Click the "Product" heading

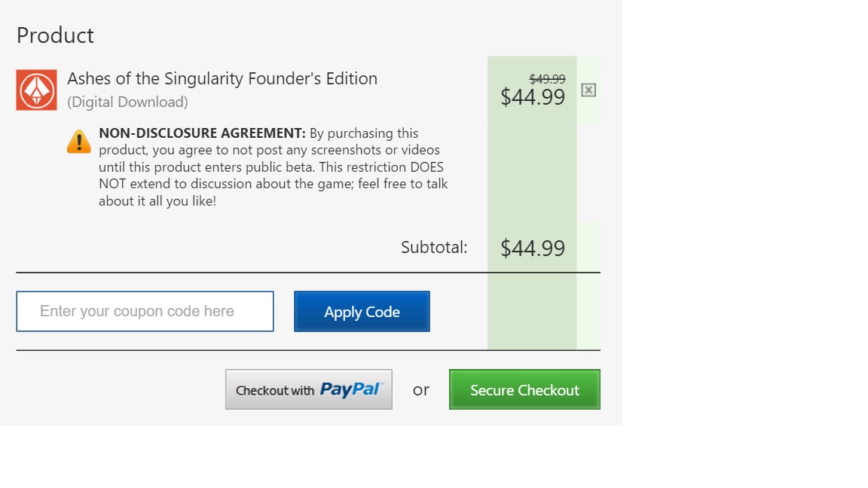[55, 35]
